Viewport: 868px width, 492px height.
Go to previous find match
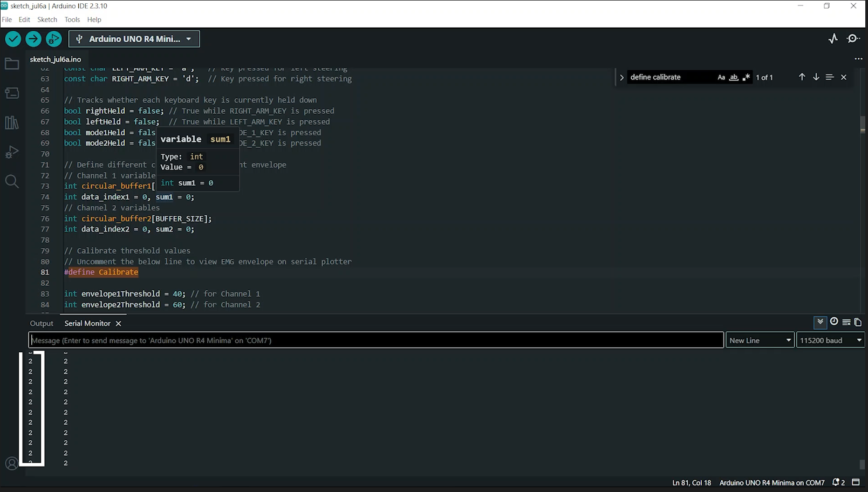[802, 77]
